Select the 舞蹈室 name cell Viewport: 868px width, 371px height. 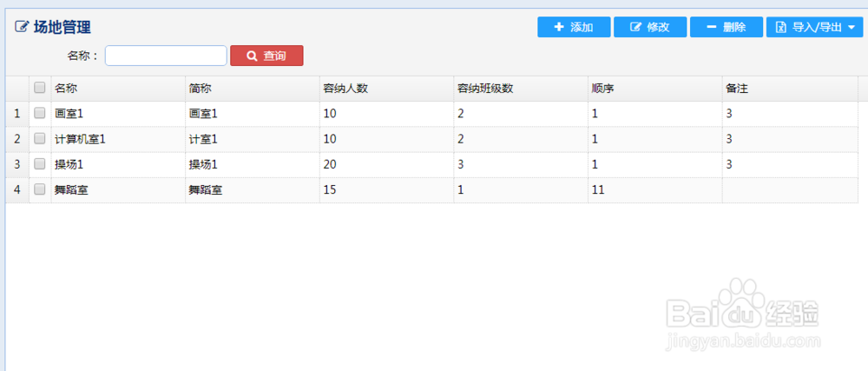point(118,190)
